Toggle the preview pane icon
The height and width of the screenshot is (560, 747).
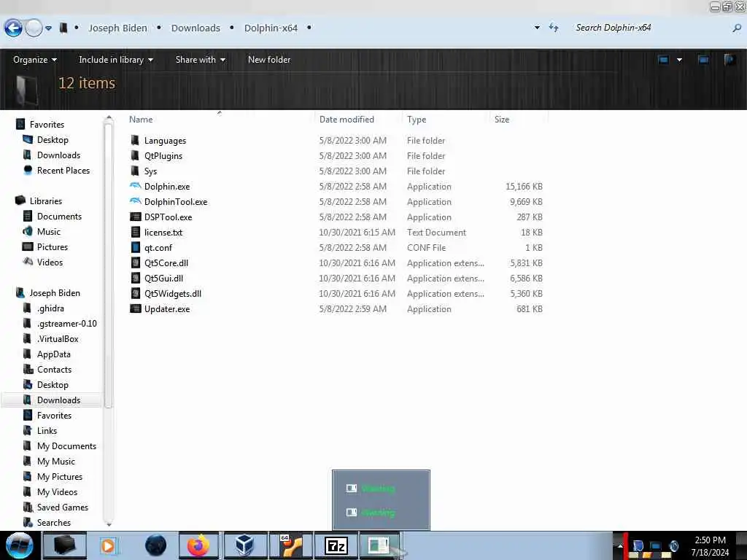(x=703, y=60)
